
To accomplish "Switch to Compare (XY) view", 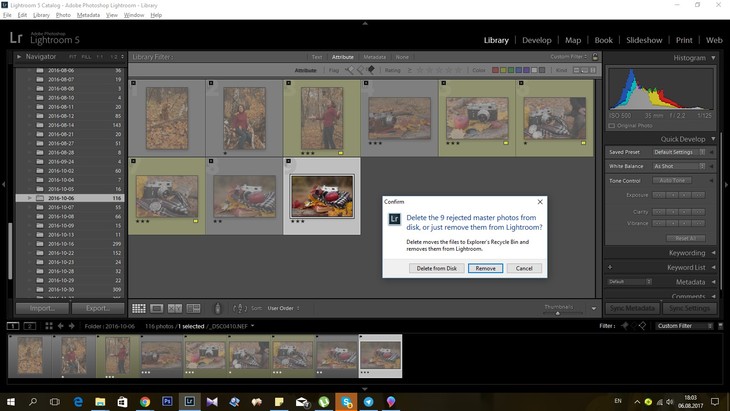I will pos(175,308).
